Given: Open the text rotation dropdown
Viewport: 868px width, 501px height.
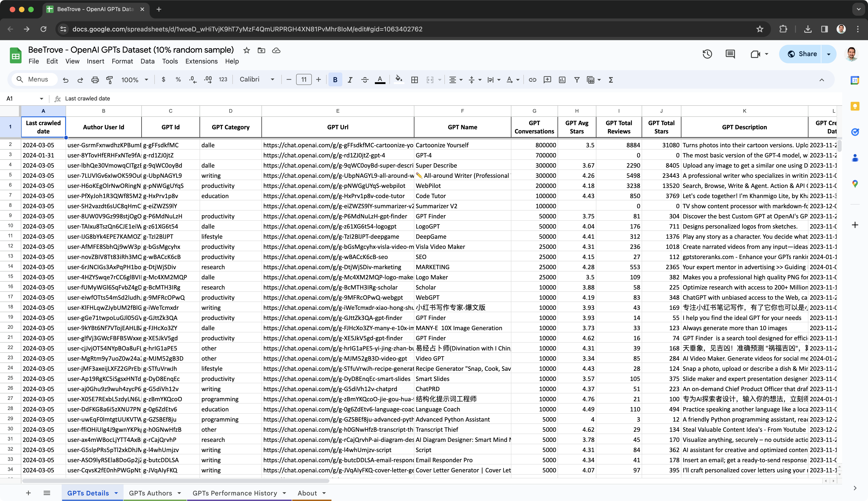Looking at the screenshot, I should point(513,80).
